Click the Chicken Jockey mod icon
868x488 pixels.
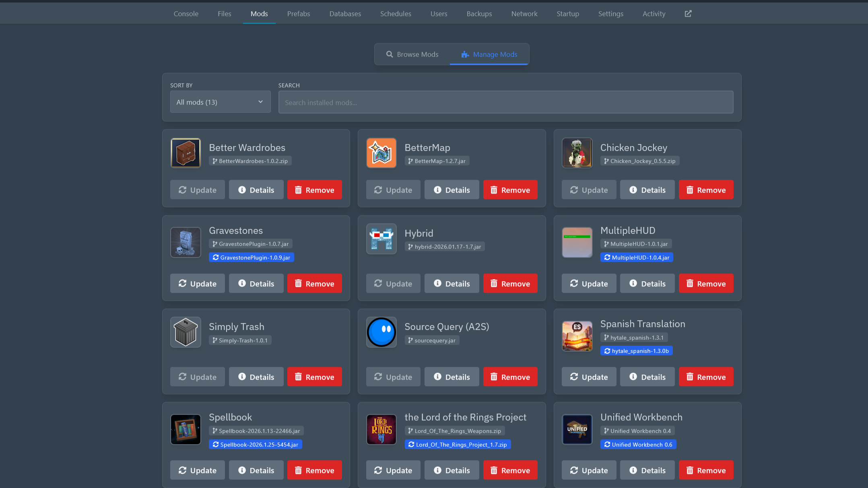tap(577, 153)
